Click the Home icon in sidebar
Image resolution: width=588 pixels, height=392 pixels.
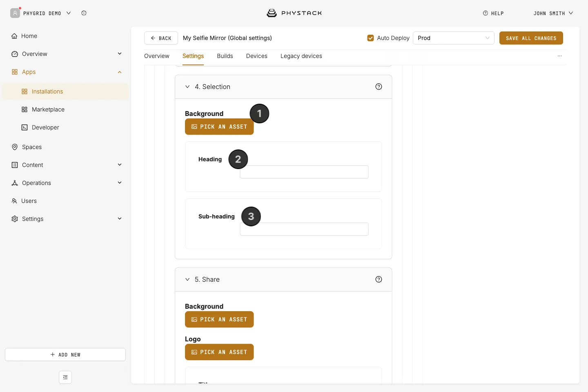[14, 36]
